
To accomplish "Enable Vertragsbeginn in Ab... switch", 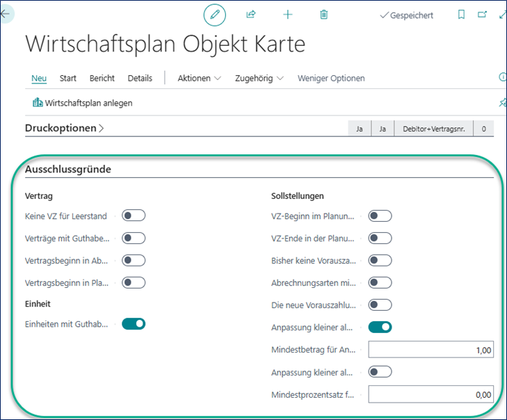I will 134,260.
